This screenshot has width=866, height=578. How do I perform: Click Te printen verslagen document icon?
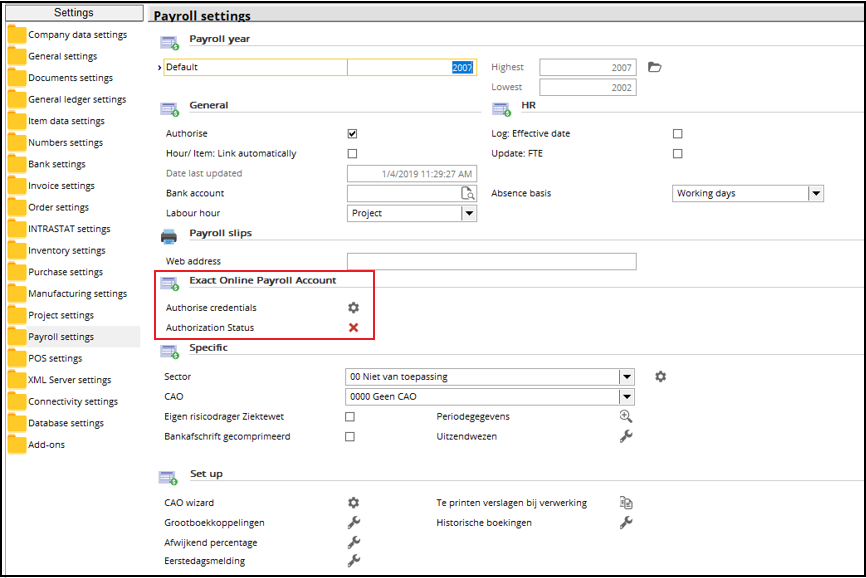pyautogui.click(x=626, y=502)
